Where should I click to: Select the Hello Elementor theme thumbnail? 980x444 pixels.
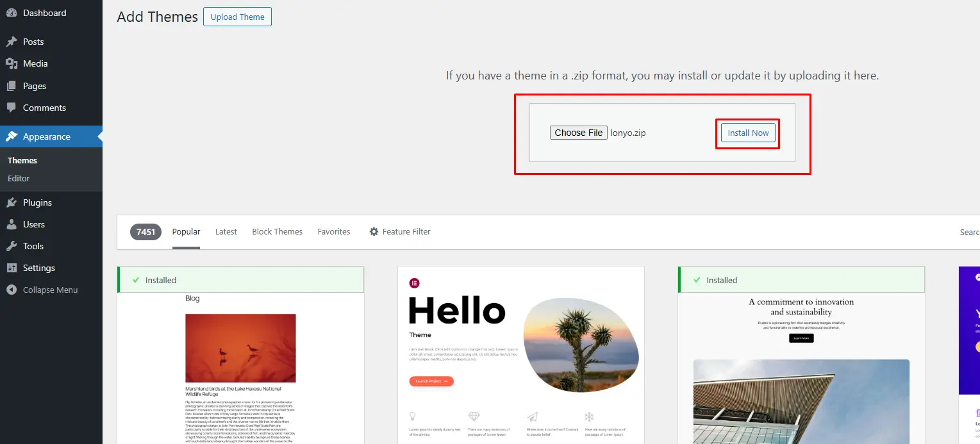520,355
